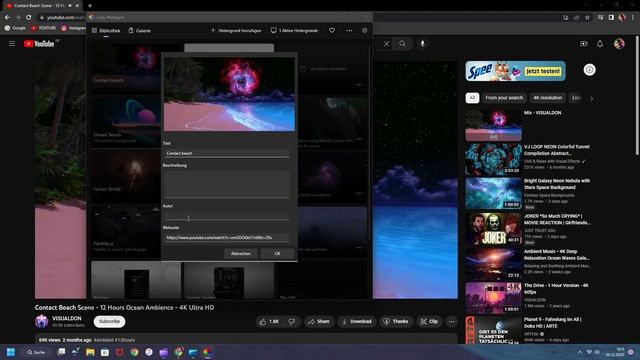Like the video (1.6K)
The height and width of the screenshot is (360, 640).
coord(269,322)
